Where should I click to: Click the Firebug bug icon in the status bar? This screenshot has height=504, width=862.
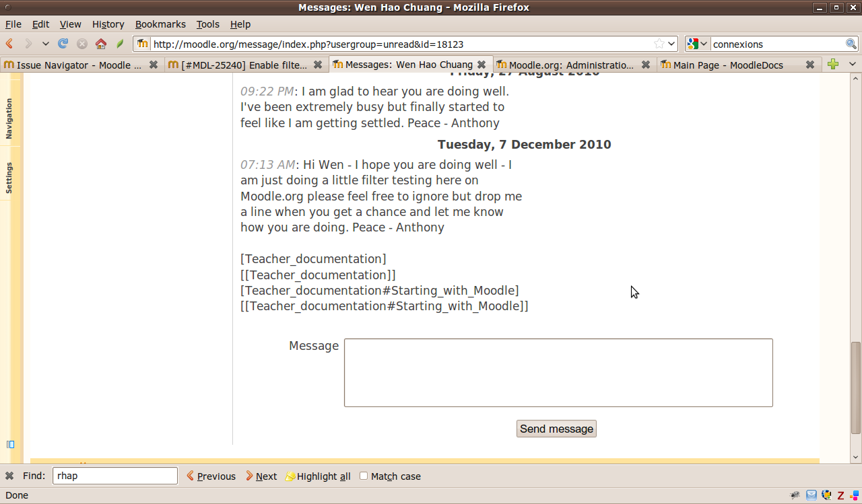pyautogui.click(x=795, y=495)
